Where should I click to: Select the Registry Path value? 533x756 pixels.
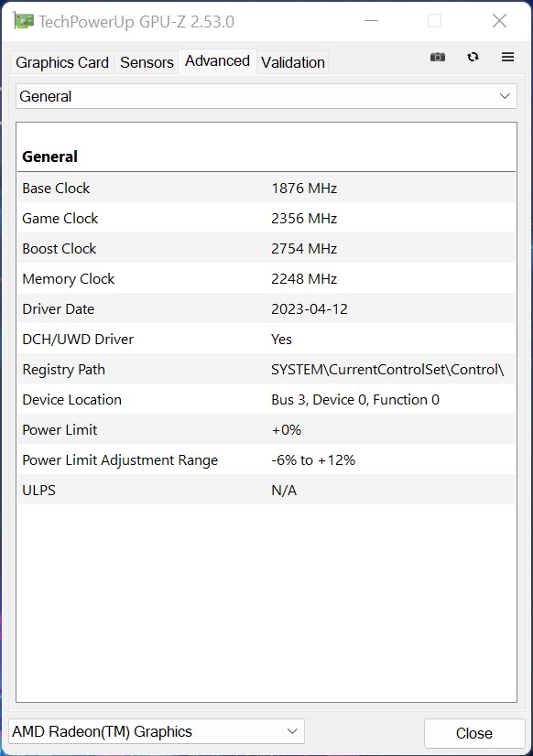(387, 370)
